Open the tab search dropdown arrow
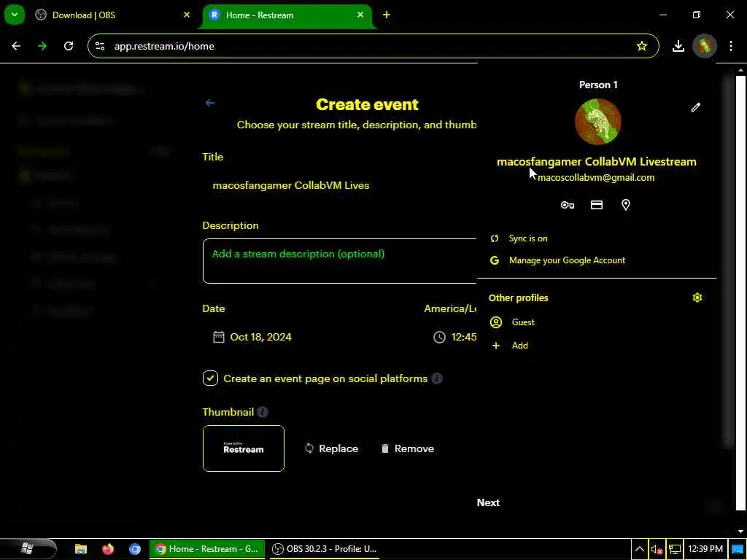747x560 pixels. pos(15,15)
